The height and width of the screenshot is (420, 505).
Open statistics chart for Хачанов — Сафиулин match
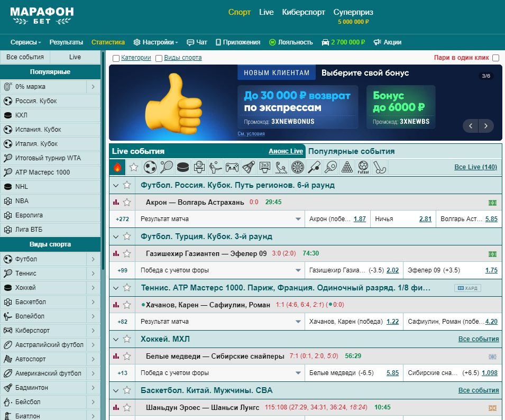pyautogui.click(x=116, y=305)
